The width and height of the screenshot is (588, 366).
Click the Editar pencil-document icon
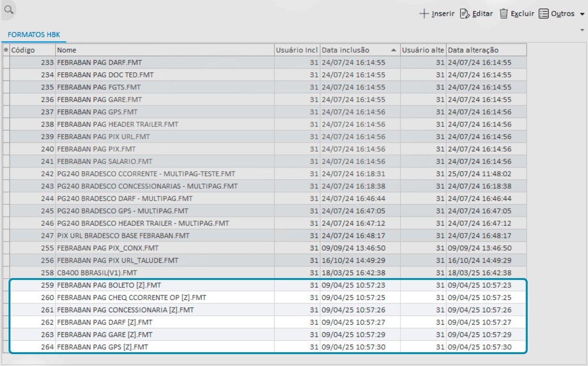pyautogui.click(x=465, y=14)
